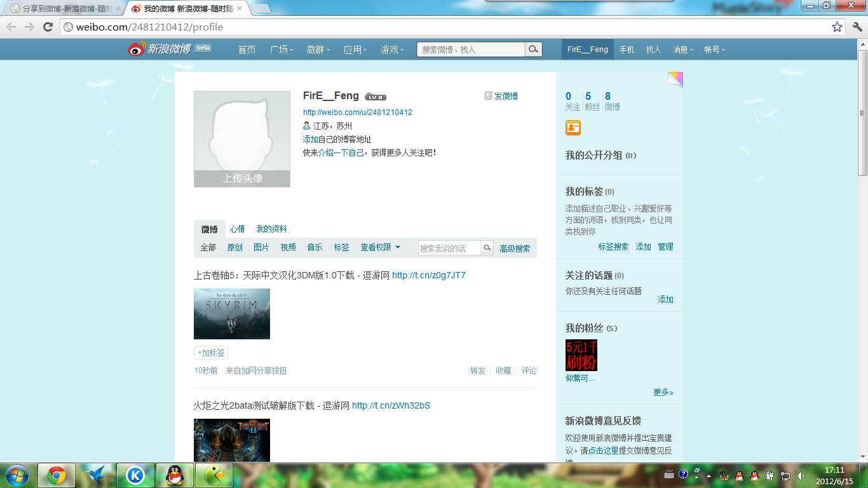Expand the 消息 messages dropdown
Image resolution: width=868 pixels, height=488 pixels.
[683, 50]
